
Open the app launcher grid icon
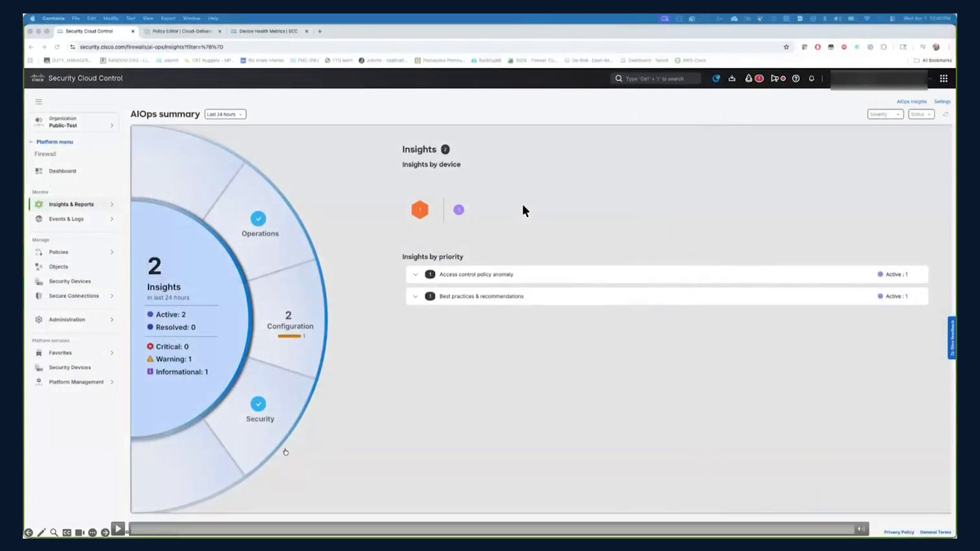943,79
